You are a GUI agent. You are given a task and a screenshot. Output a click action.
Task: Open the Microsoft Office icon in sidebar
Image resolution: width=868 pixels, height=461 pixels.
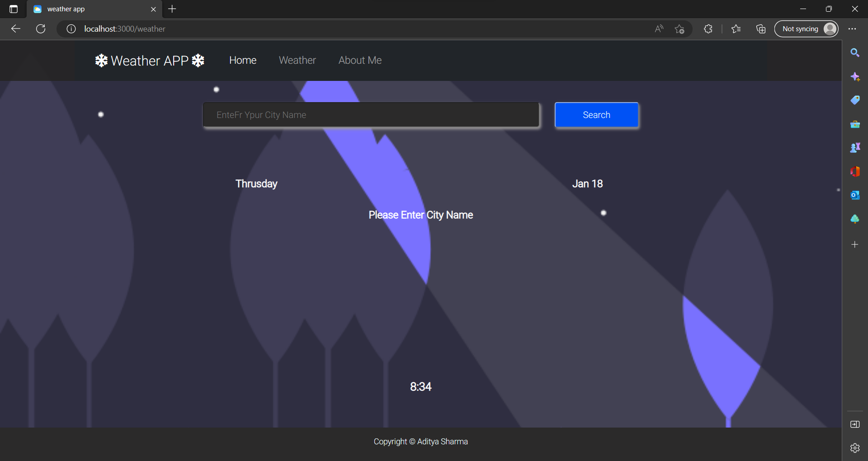tap(854, 171)
